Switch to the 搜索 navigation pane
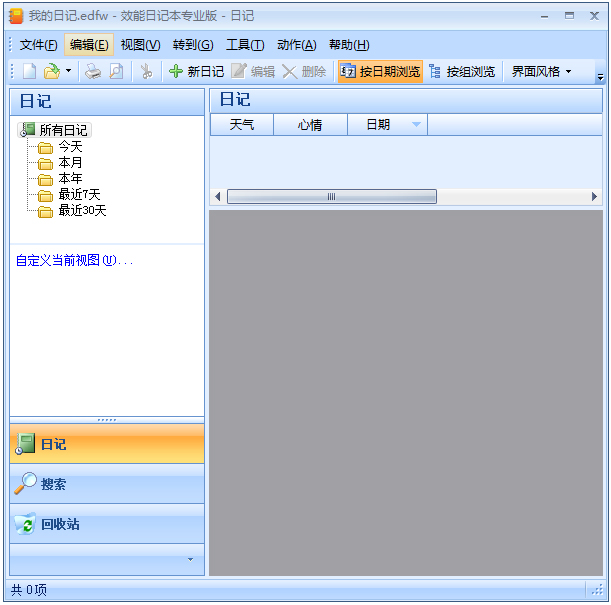This screenshot has width=611, height=605. click(x=107, y=484)
